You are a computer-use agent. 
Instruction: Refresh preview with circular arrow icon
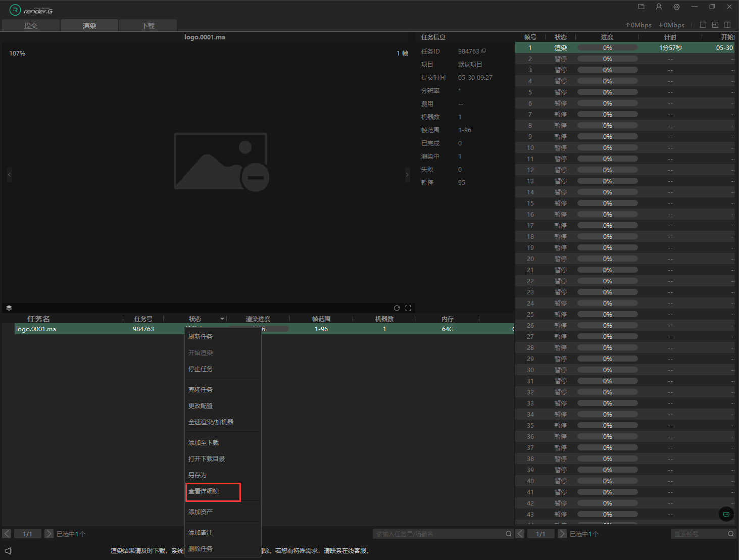(x=397, y=308)
